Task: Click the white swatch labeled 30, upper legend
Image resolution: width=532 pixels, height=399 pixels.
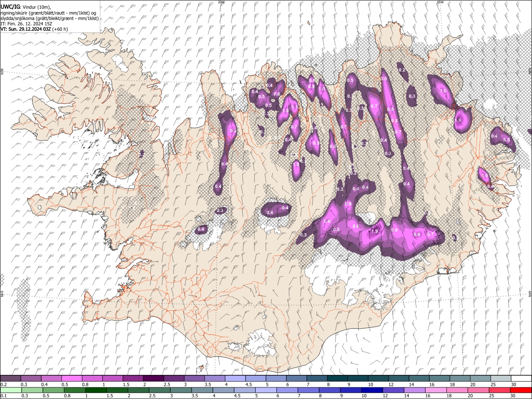Action: point(521,378)
